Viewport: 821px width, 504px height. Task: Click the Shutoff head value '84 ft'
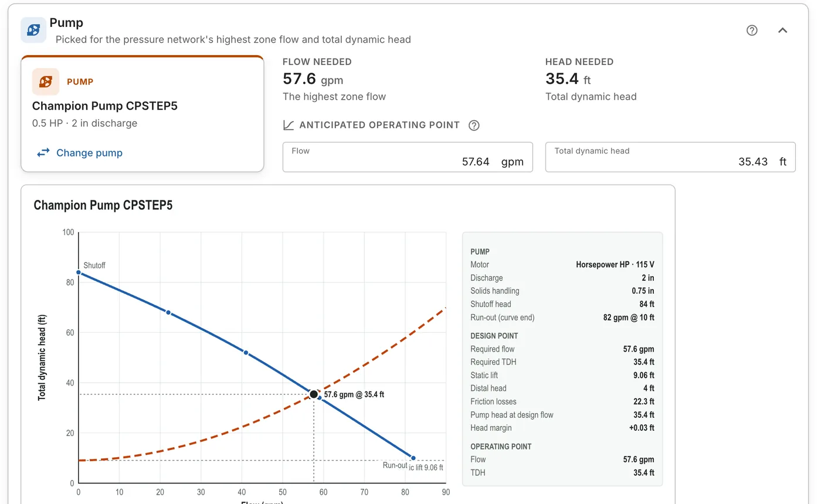tap(647, 304)
